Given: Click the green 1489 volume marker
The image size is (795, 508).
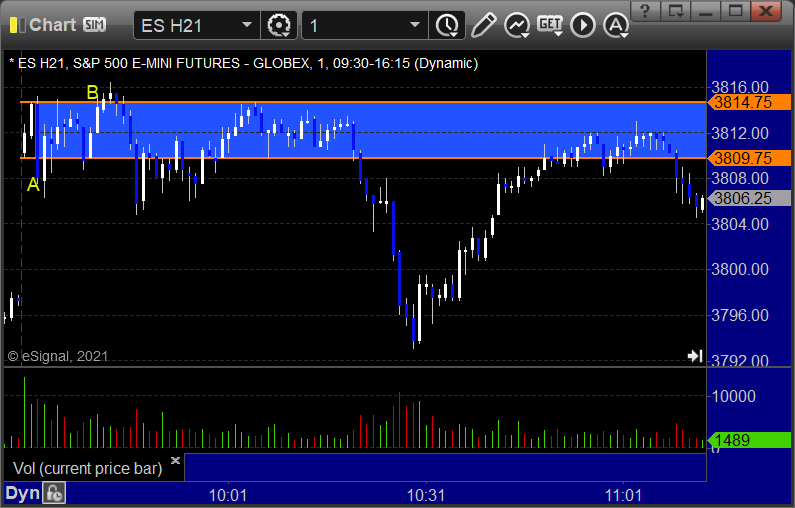Looking at the screenshot, I should click(x=749, y=440).
